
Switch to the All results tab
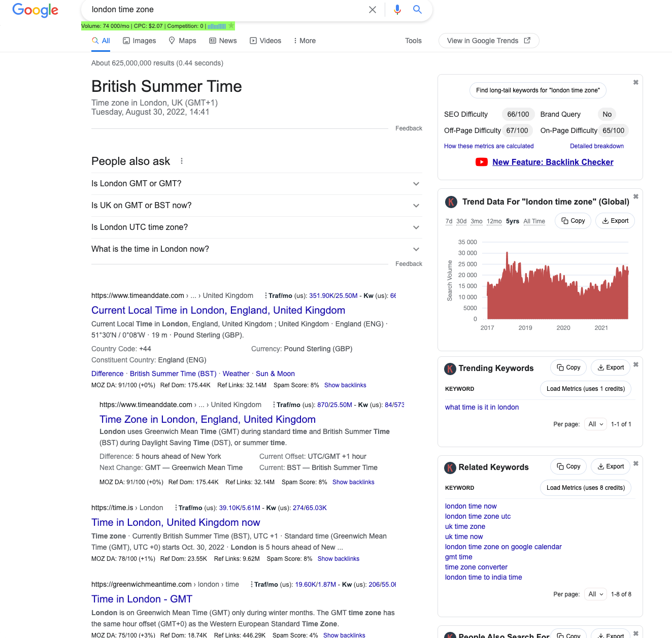click(101, 41)
